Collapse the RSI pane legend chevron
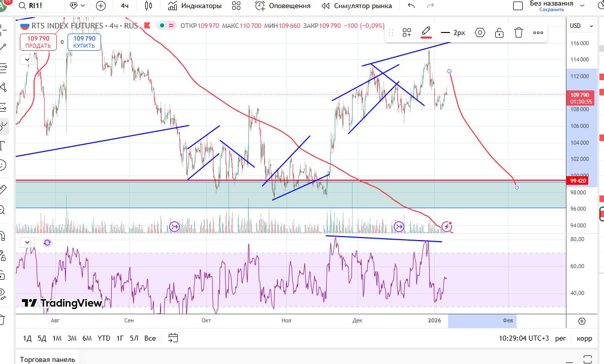The width and height of the screenshot is (604, 364). pos(26,242)
